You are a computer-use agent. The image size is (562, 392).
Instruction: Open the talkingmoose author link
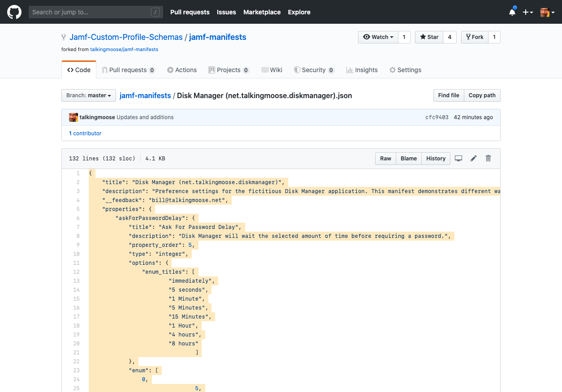[97, 117]
